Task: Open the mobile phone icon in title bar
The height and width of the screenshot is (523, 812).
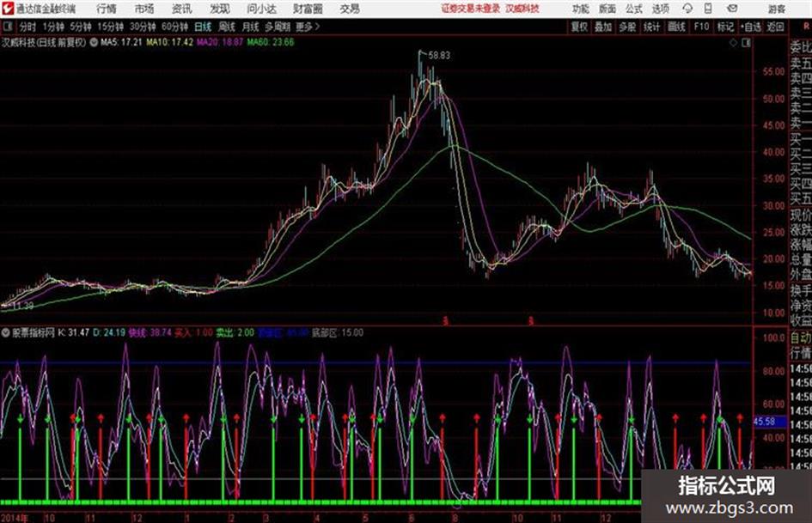Action: [x=708, y=9]
